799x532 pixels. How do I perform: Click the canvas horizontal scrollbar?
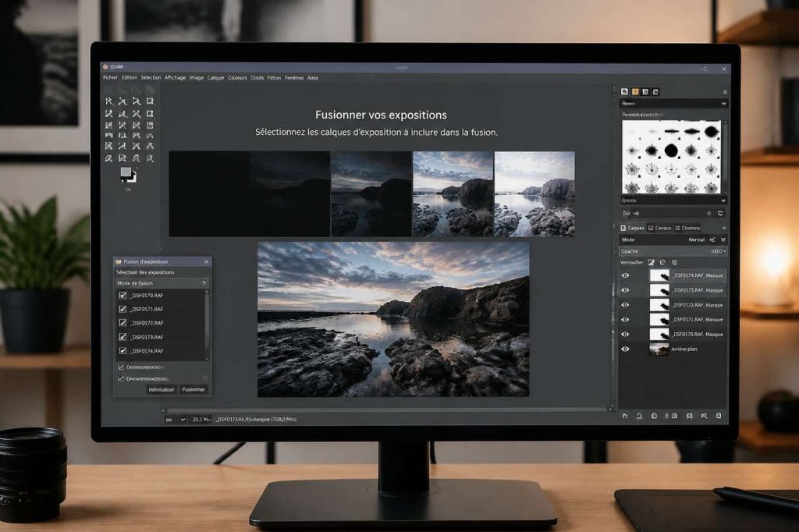pyautogui.click(x=387, y=410)
